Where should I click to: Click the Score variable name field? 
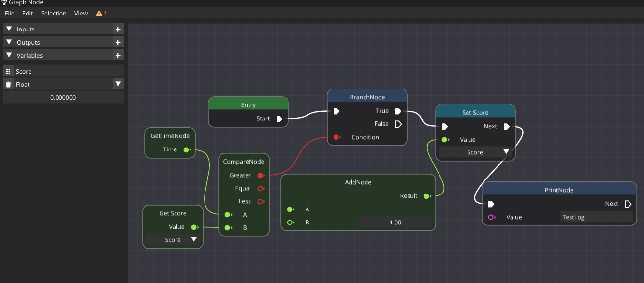coord(68,71)
